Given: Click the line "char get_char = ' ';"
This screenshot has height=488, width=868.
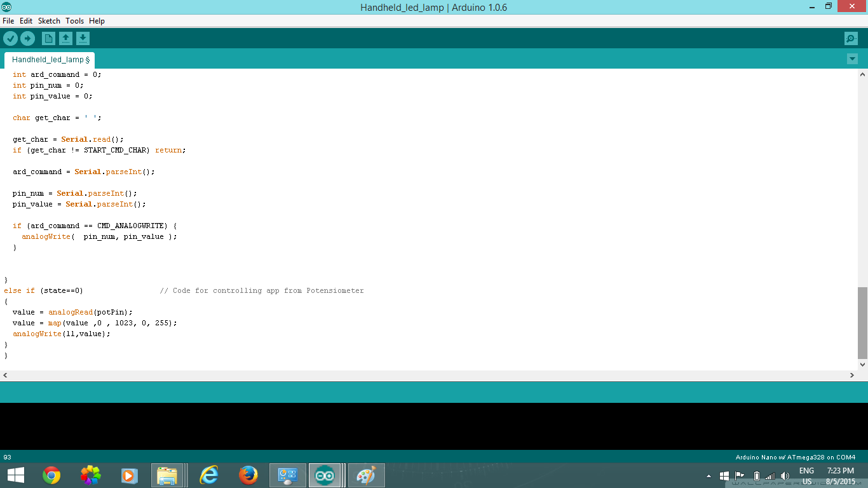Looking at the screenshot, I should (57, 118).
